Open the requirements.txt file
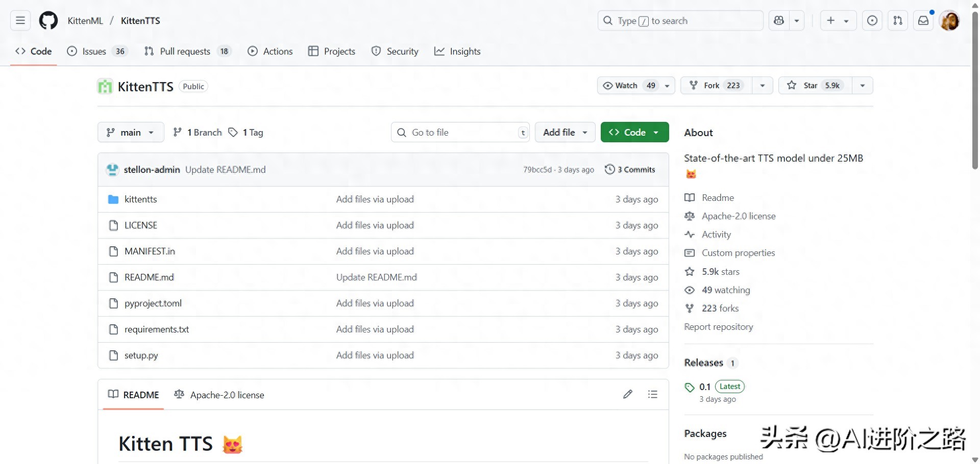The height and width of the screenshot is (464, 980). (x=157, y=329)
